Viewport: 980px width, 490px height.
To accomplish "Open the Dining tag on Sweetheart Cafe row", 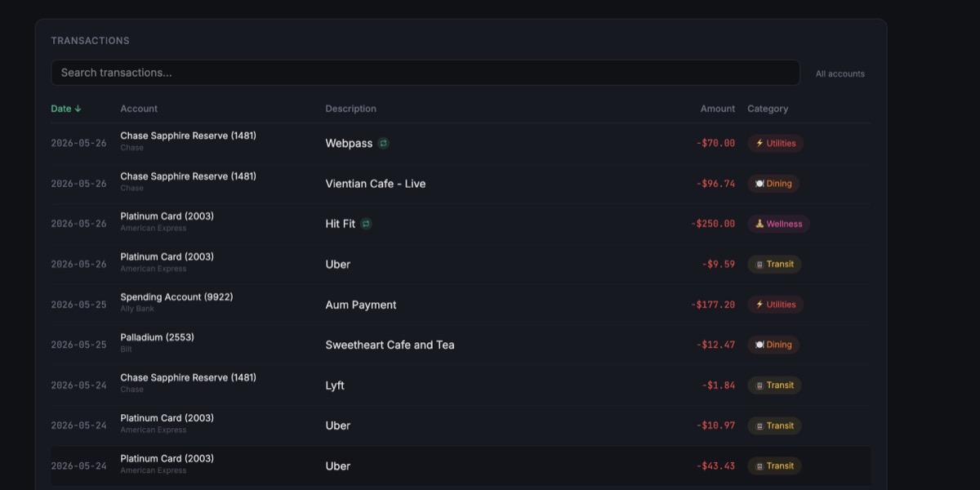I will tap(773, 345).
